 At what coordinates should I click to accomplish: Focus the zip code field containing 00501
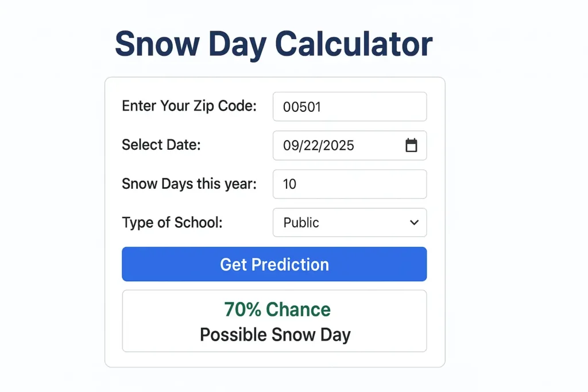tap(349, 107)
